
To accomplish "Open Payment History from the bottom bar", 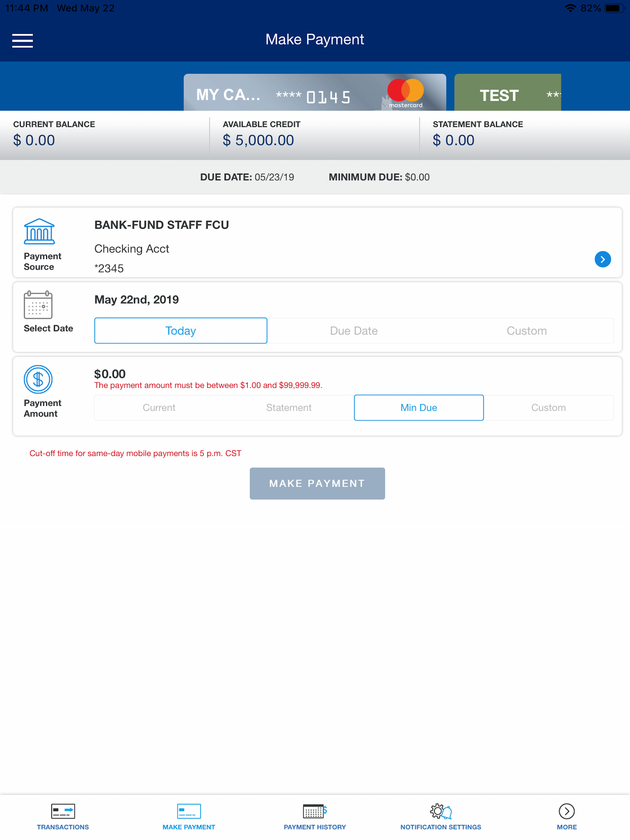I will click(315, 816).
